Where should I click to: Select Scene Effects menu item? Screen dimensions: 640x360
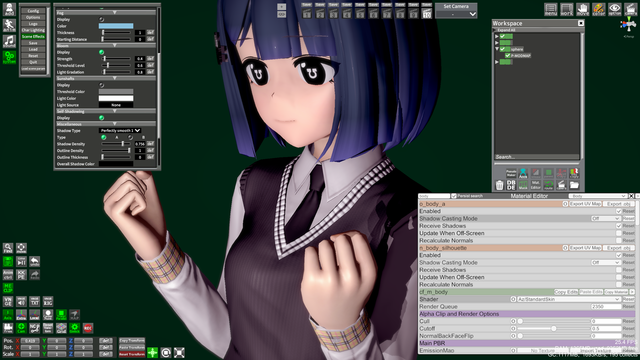point(33,37)
